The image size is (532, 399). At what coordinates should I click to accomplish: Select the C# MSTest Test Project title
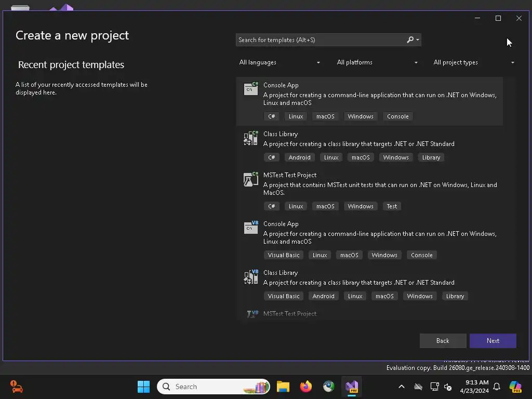(x=290, y=175)
